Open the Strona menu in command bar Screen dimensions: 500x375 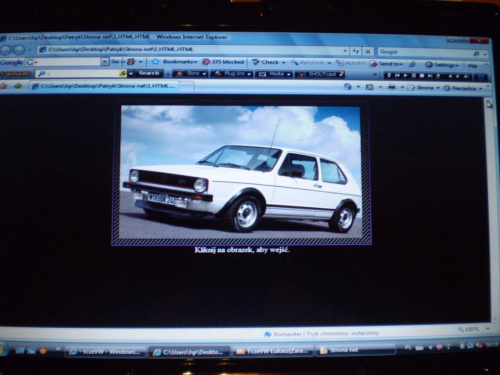point(423,88)
